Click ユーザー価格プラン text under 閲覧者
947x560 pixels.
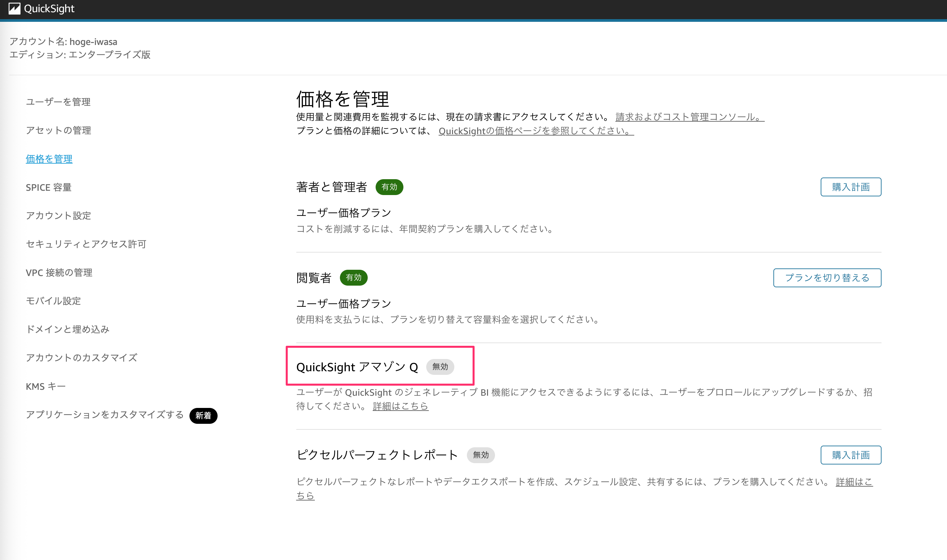(x=344, y=304)
